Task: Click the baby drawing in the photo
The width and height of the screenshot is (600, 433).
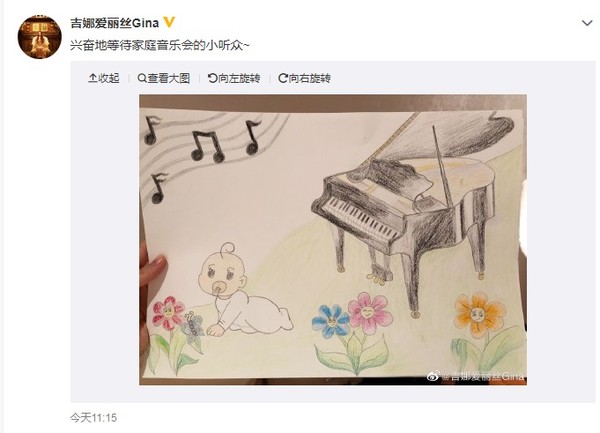Action: pyautogui.click(x=244, y=290)
